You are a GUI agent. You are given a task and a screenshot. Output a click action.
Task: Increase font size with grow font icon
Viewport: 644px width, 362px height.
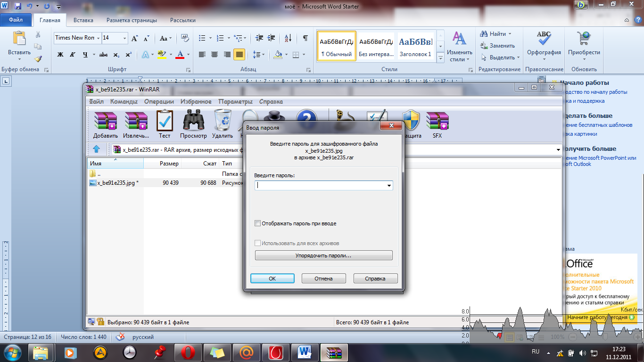pyautogui.click(x=135, y=38)
